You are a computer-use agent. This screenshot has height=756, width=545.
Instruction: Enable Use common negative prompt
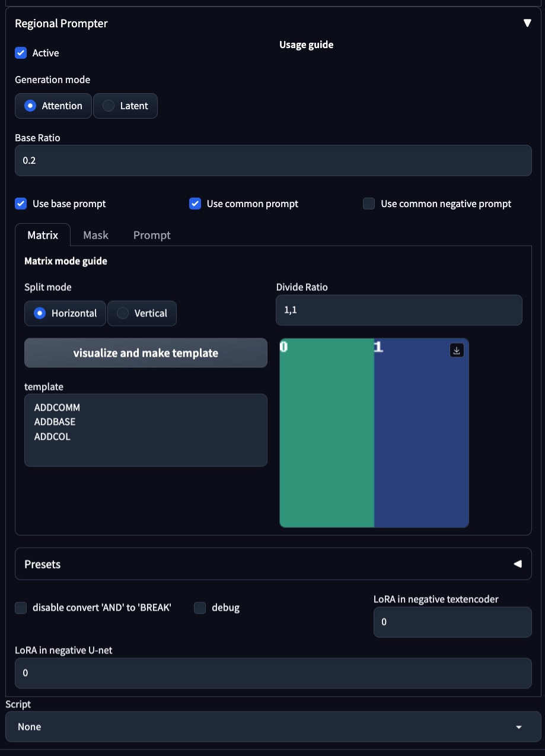369,204
